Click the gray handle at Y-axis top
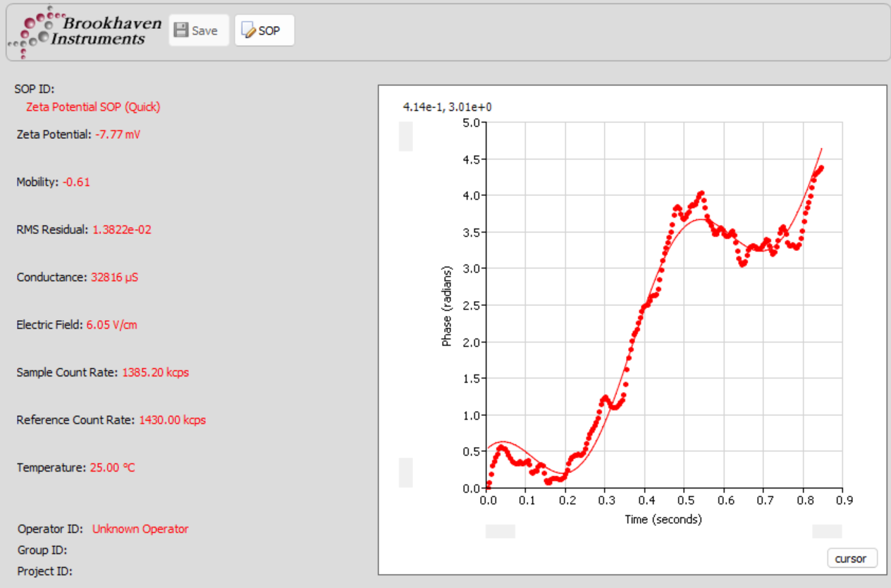 click(x=406, y=136)
